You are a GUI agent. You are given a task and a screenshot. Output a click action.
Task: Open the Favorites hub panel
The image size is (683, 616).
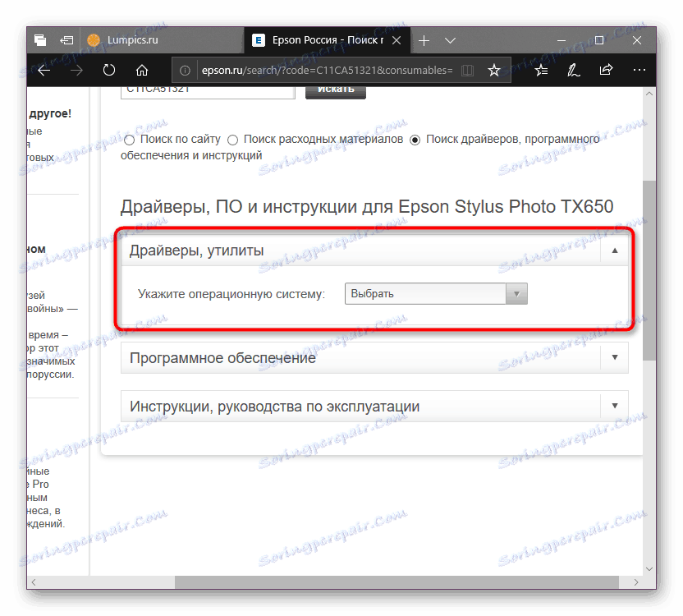pos(541,70)
